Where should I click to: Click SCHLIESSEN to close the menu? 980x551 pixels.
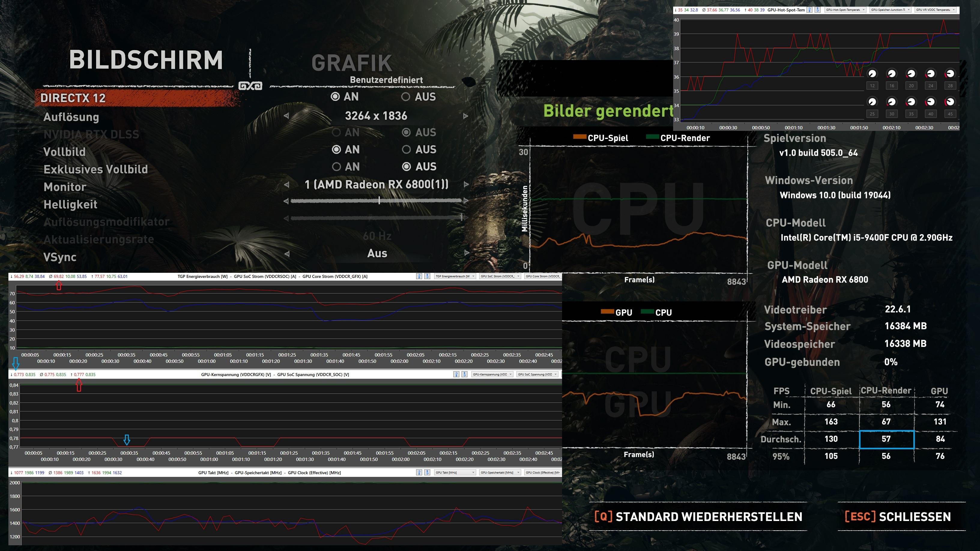pos(897,517)
